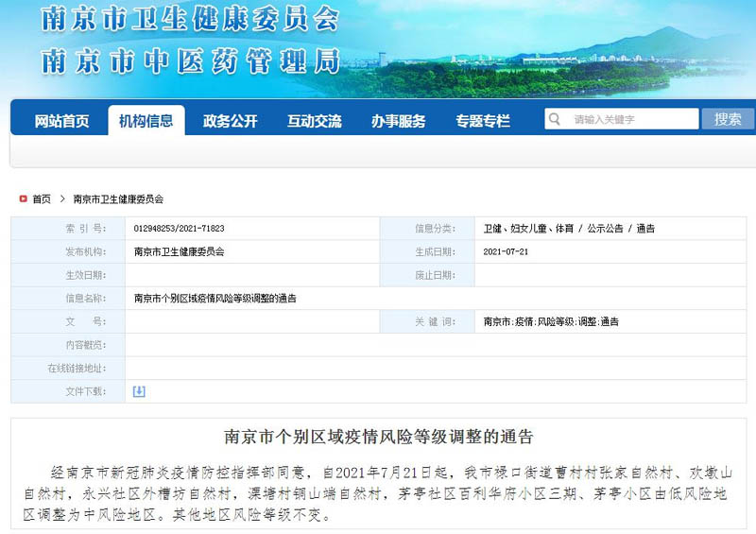Click the 信息分类 label cell
Viewport: 756px width, 534px height.
point(427,228)
